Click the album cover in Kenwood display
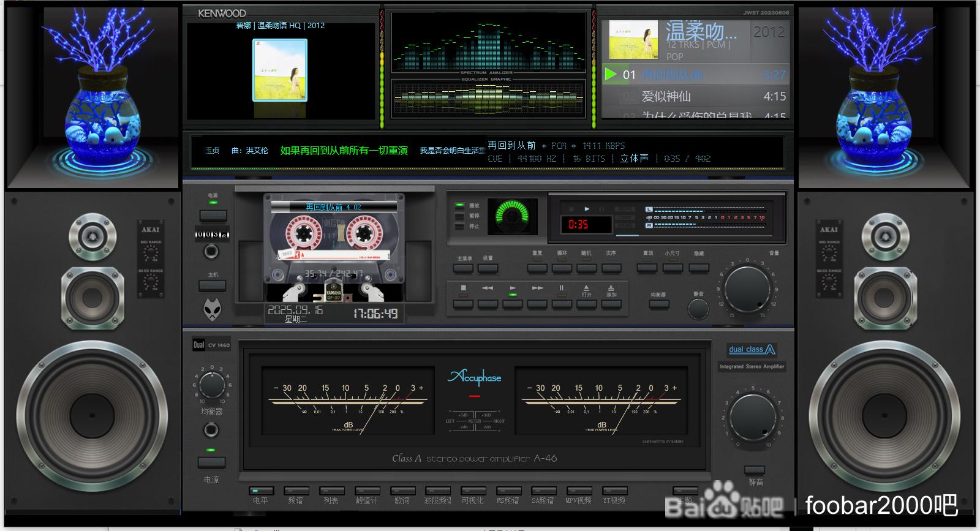Screen dimensions: 980x531 click(x=280, y=70)
